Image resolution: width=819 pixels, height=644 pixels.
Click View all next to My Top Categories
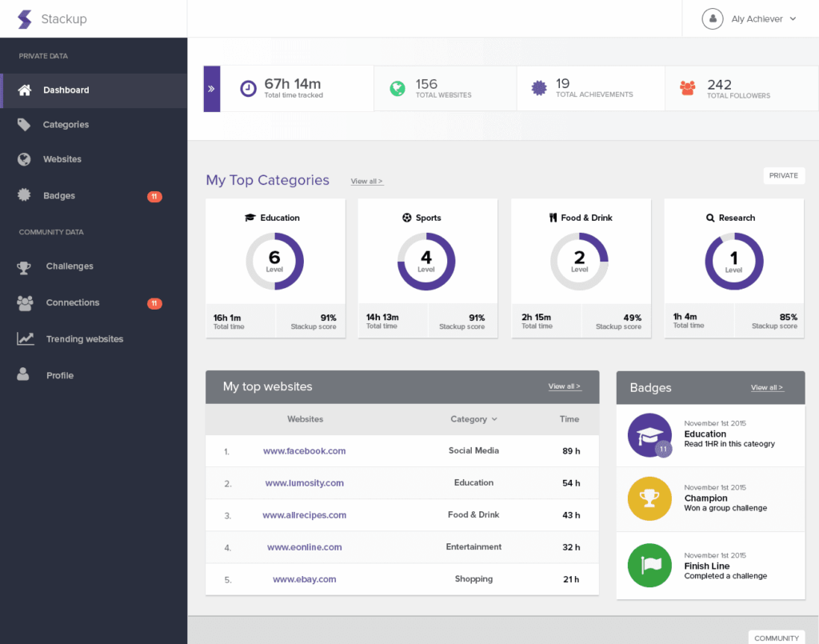pyautogui.click(x=366, y=182)
